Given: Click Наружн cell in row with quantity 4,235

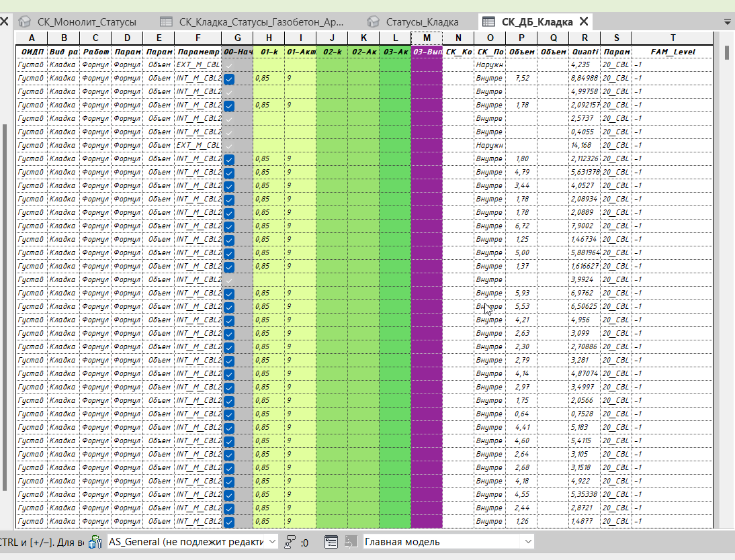Looking at the screenshot, I should coord(490,64).
